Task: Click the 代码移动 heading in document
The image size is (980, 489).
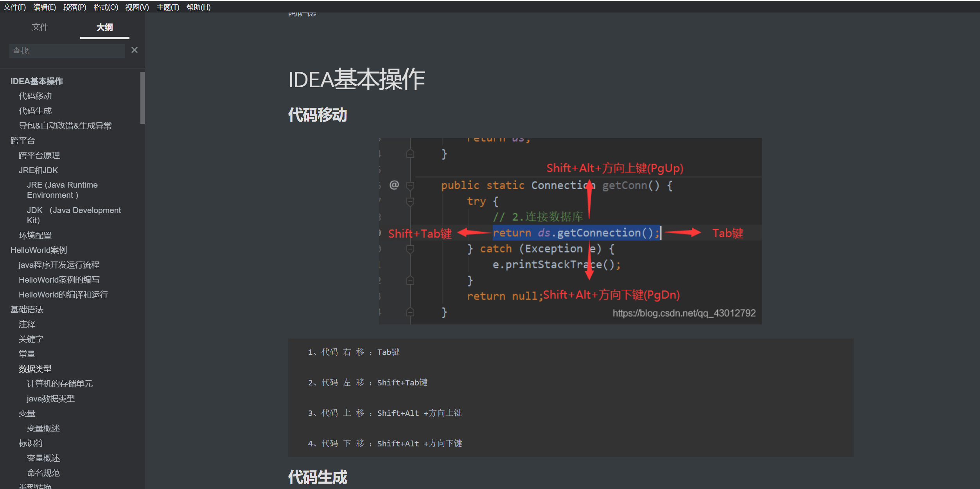Action: [x=318, y=115]
